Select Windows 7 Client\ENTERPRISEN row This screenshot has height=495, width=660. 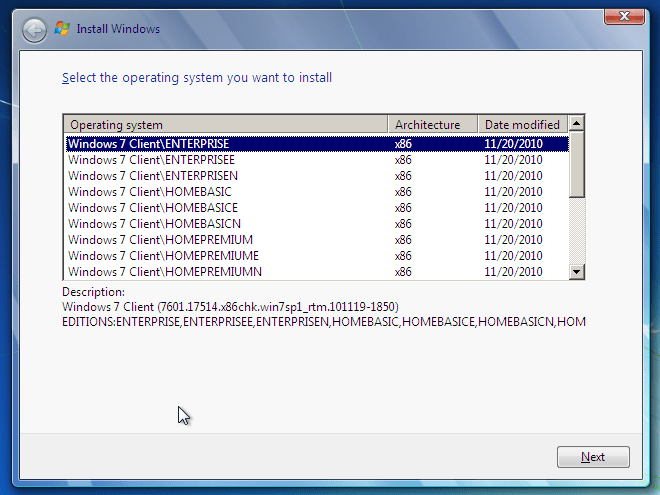click(x=317, y=176)
